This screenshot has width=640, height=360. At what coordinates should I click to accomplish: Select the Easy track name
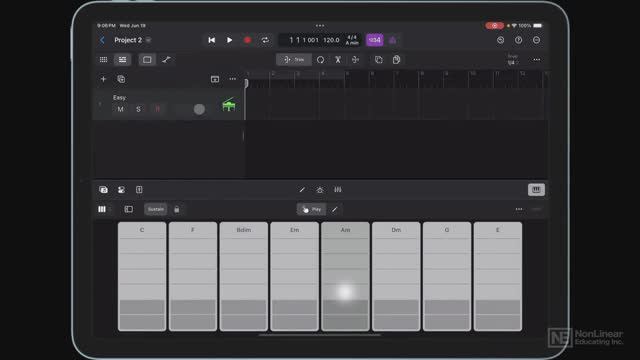pyautogui.click(x=120, y=98)
